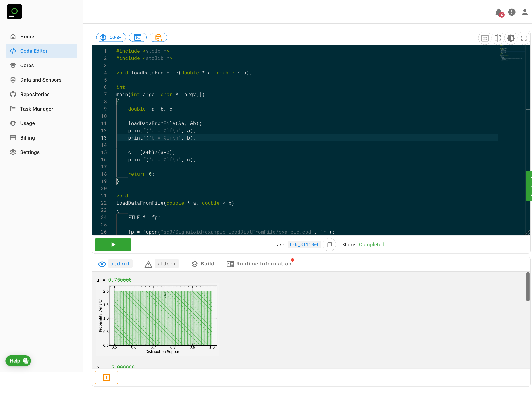The width and height of the screenshot is (532, 393).
Task: Open task link tsk_3f118eb
Action: pos(304,245)
